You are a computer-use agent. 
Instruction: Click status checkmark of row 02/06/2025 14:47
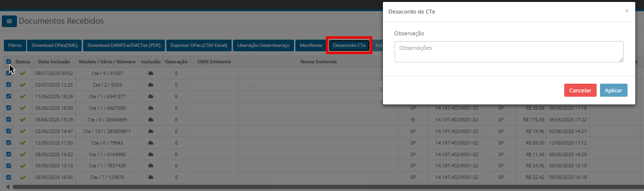[x=22, y=131]
